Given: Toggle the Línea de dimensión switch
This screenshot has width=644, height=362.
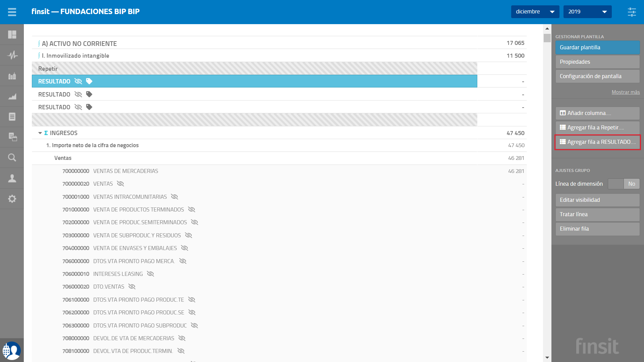Looking at the screenshot, I should point(624,184).
